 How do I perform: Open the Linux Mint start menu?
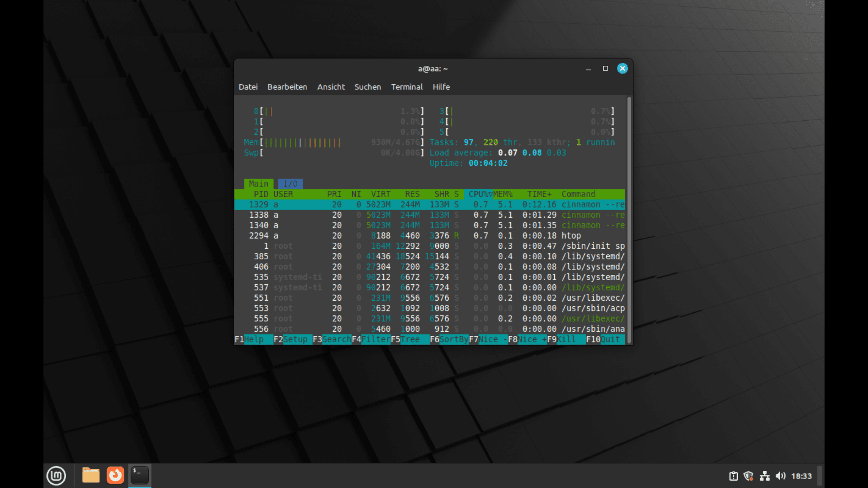coord(56,475)
